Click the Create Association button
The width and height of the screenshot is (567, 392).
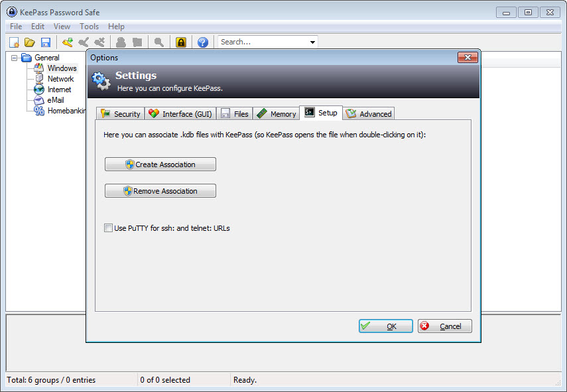pyautogui.click(x=160, y=164)
